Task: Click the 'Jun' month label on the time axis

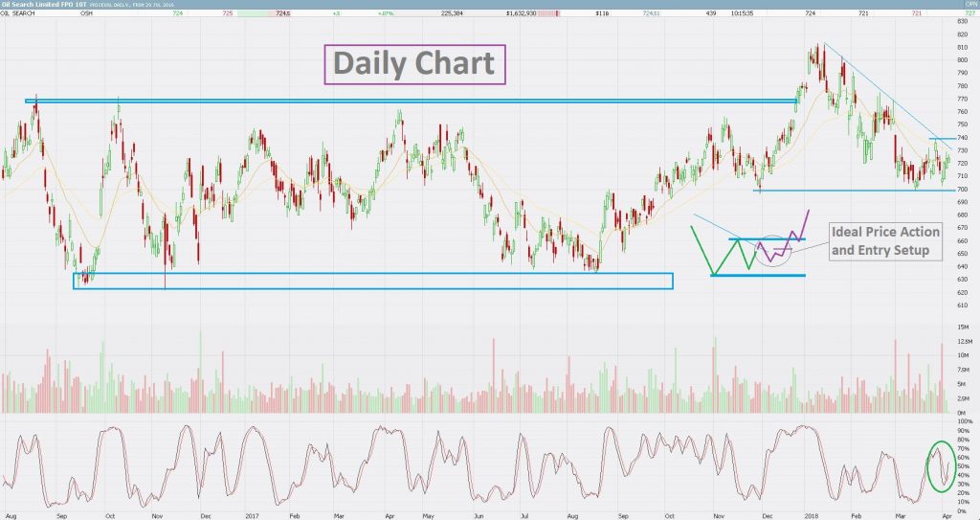Action: coord(478,516)
